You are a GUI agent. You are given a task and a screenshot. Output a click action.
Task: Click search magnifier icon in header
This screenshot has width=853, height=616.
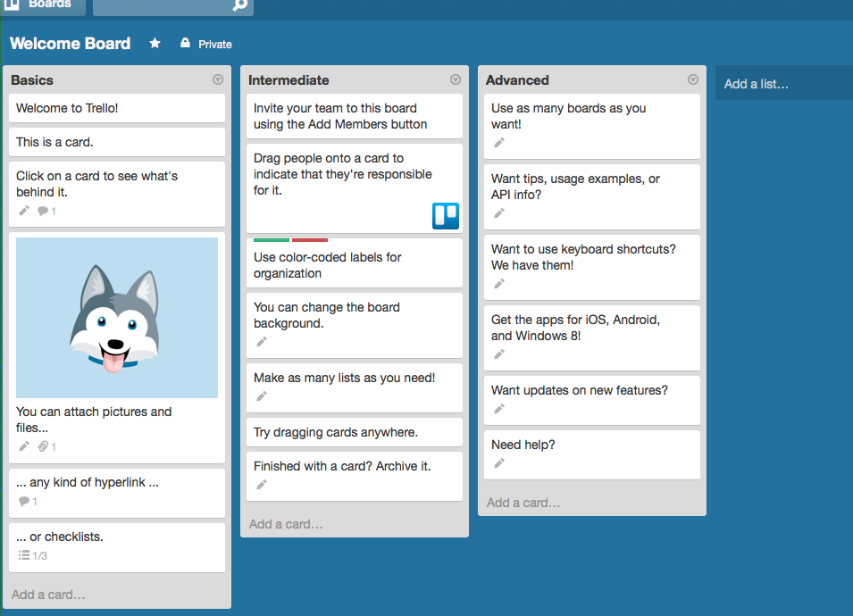(x=239, y=4)
